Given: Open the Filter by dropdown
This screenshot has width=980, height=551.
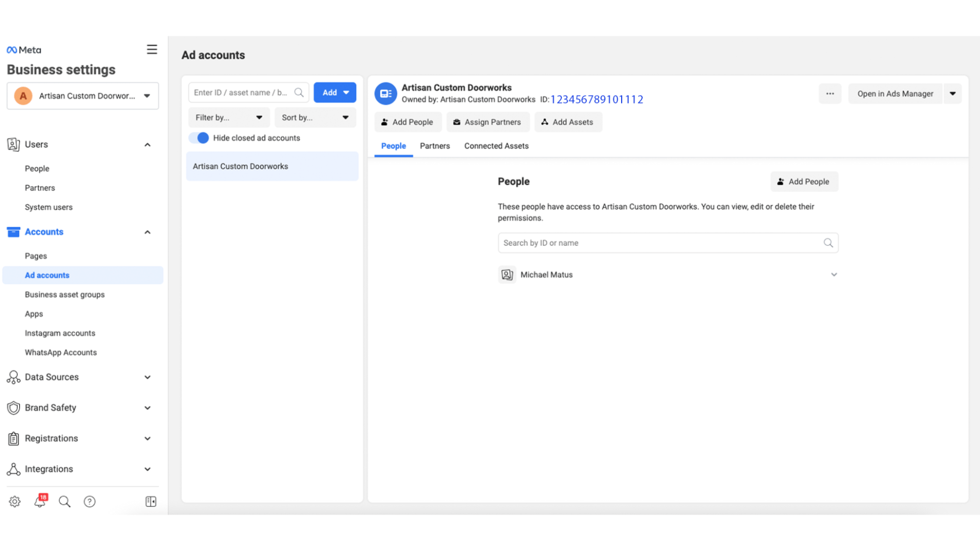Looking at the screenshot, I should tap(228, 117).
